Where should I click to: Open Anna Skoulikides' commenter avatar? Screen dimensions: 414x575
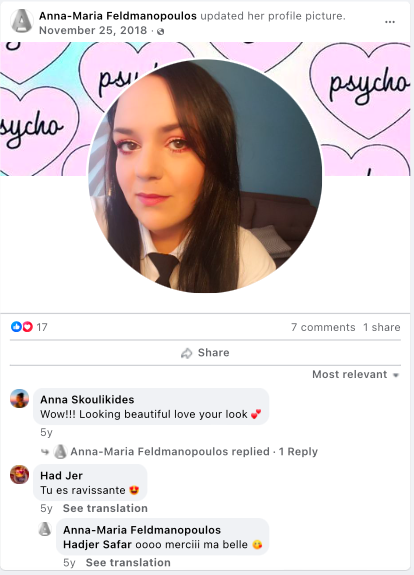pyautogui.click(x=19, y=399)
